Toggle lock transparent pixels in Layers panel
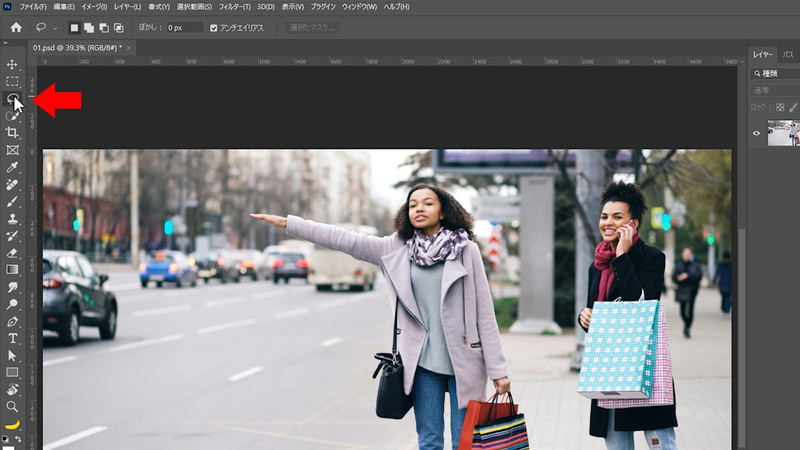The image size is (800, 450). click(780, 107)
